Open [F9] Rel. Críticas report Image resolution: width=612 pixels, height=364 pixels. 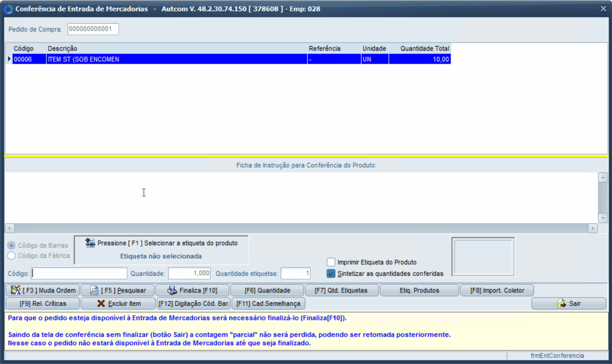point(43,304)
